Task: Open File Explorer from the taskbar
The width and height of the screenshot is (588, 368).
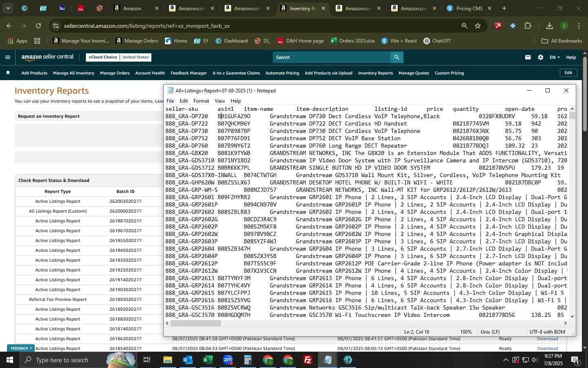Action: (168, 360)
